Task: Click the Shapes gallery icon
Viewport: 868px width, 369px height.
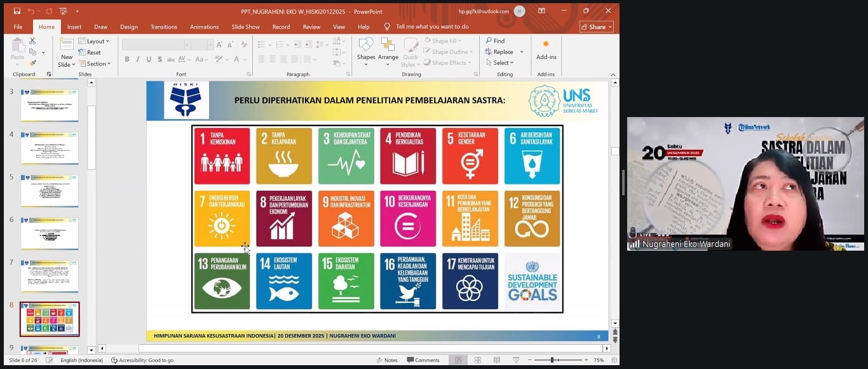Action: pos(366,45)
